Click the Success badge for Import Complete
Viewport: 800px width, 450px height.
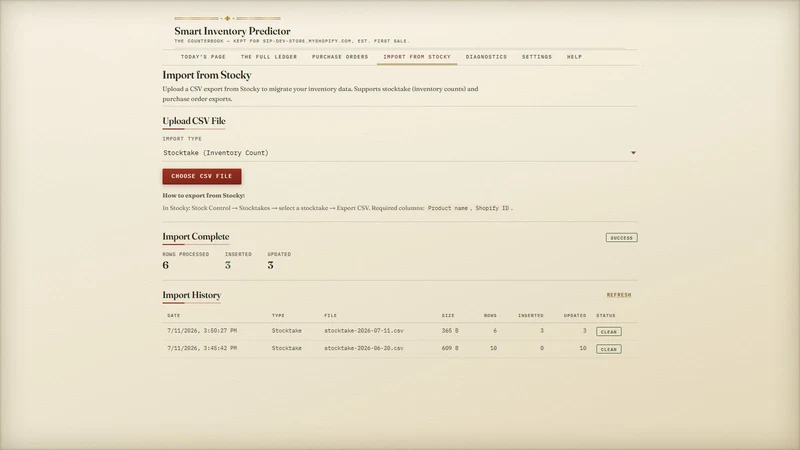click(x=621, y=238)
